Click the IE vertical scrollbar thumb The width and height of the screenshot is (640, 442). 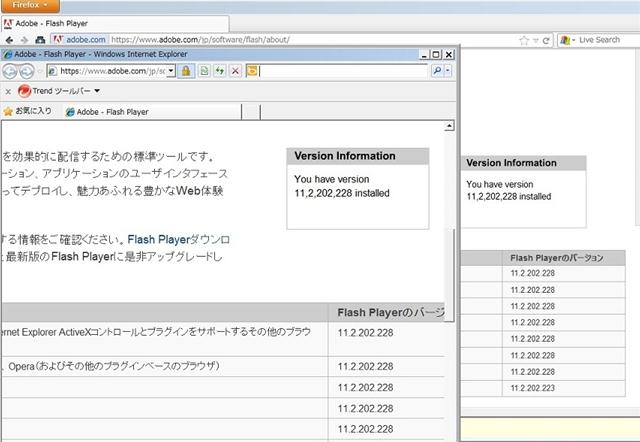[449, 275]
